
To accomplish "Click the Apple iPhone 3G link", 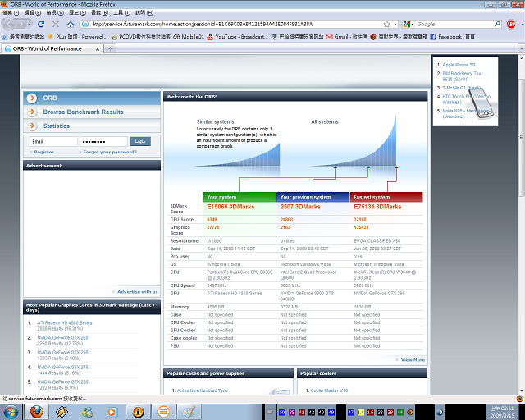I will [459, 65].
